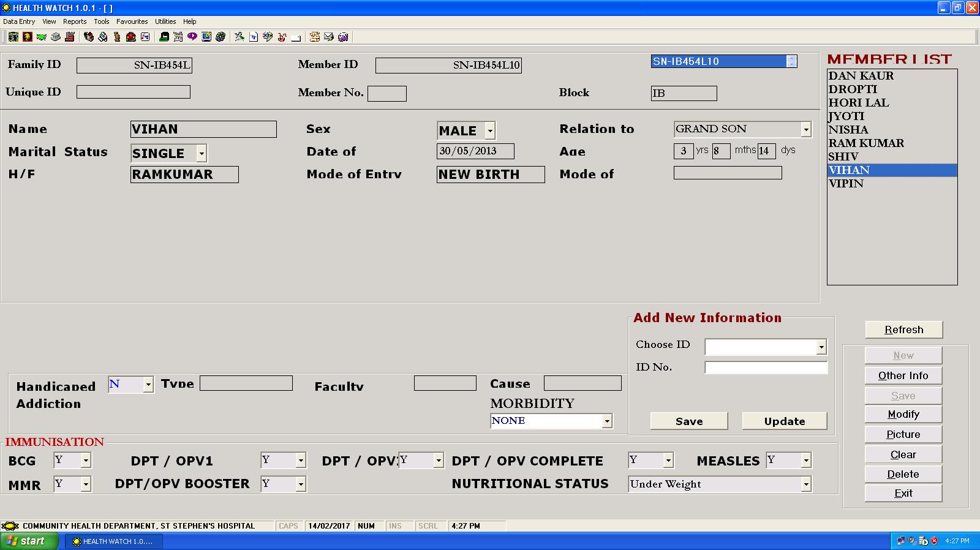This screenshot has width=980, height=550.
Task: Click the red house toolbar icon
Action: (x=130, y=37)
